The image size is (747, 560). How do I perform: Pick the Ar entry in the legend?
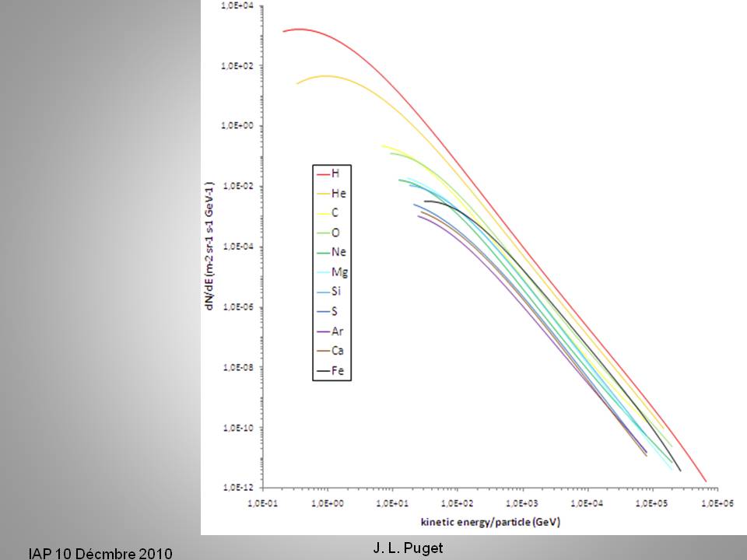click(338, 333)
